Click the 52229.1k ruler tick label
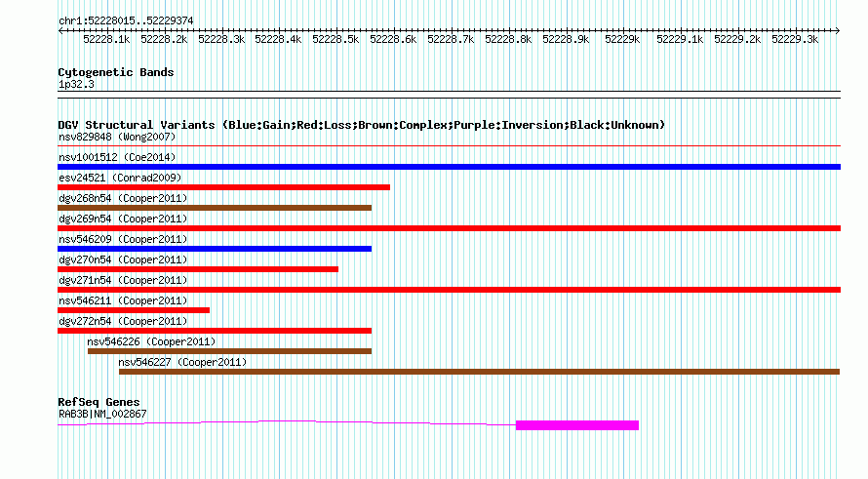 (680, 40)
